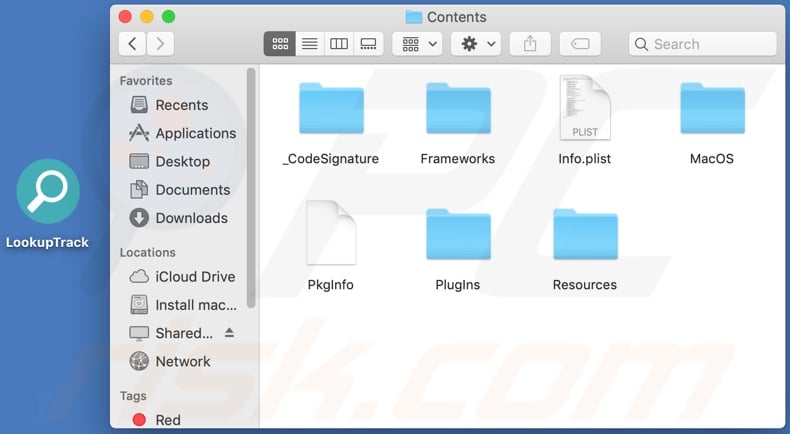Click the Info.plist name label
790x434 pixels.
[x=584, y=159]
